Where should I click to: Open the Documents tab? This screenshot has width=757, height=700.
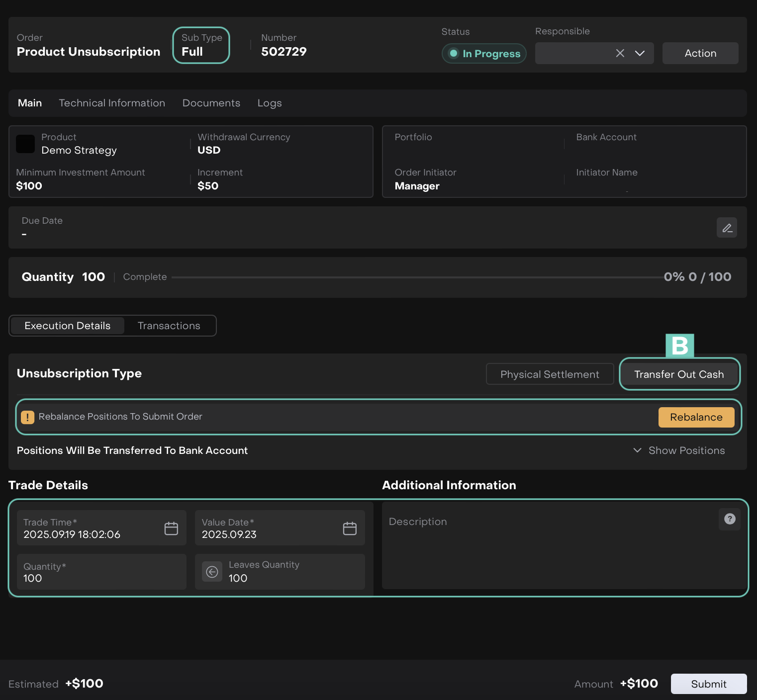(x=211, y=103)
